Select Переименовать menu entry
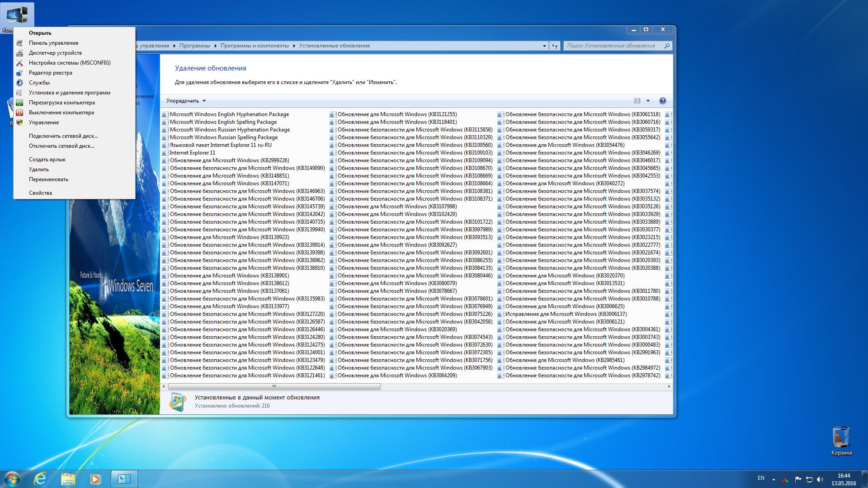Screen dimensions: 868x488 point(75,179)
